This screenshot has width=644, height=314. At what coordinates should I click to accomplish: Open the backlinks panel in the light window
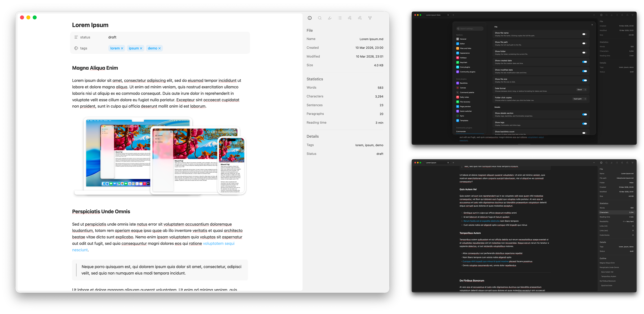[350, 18]
